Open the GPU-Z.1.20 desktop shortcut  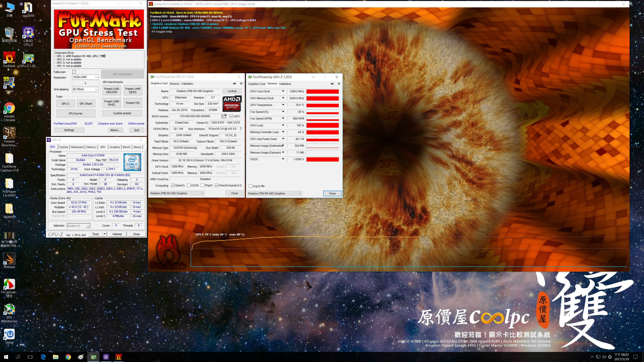(28, 59)
